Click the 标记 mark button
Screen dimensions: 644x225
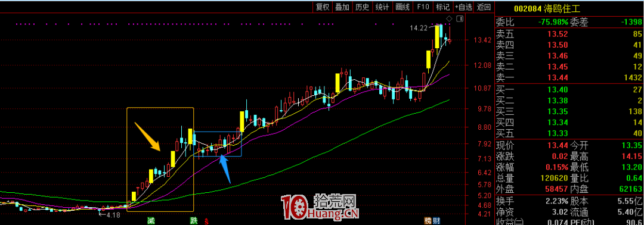[442, 7]
